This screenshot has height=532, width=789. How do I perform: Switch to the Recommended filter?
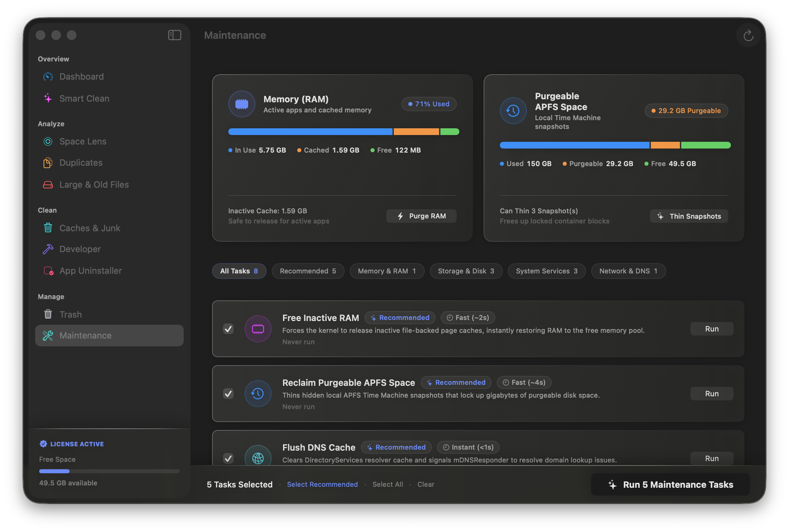[x=308, y=271]
